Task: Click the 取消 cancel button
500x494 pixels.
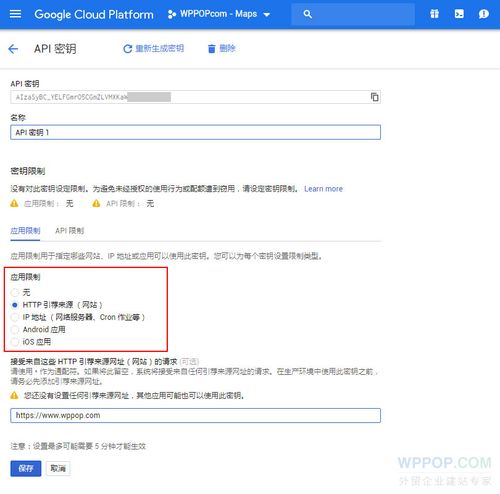Action: click(58, 469)
